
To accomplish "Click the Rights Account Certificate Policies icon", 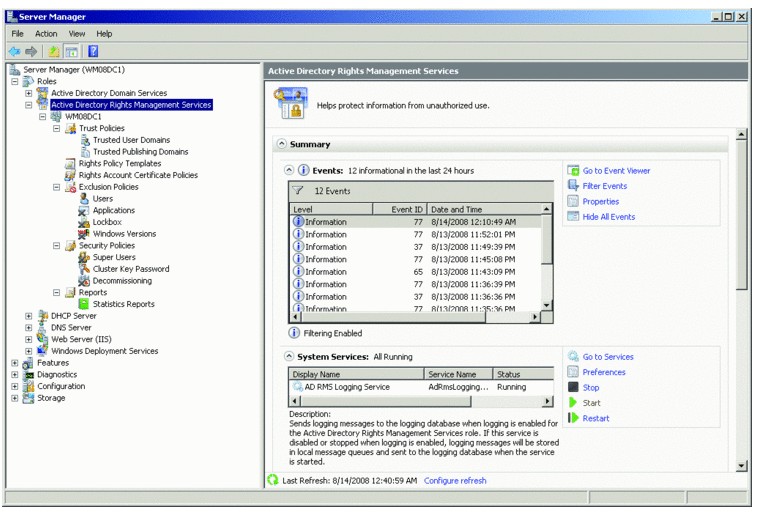I will 71,175.
